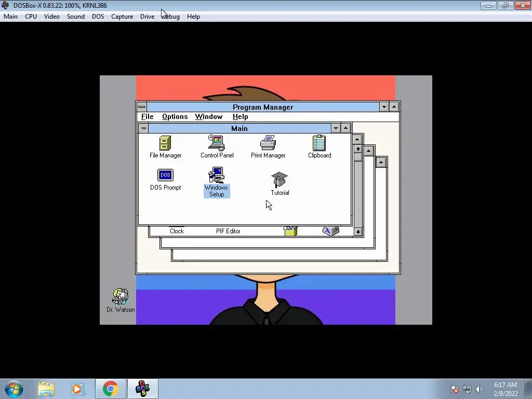Click the Action Center flag tray icon

(455, 389)
